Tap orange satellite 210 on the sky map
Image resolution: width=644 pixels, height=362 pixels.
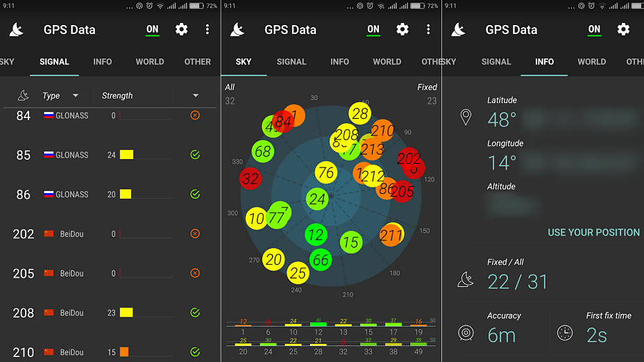[x=383, y=130]
